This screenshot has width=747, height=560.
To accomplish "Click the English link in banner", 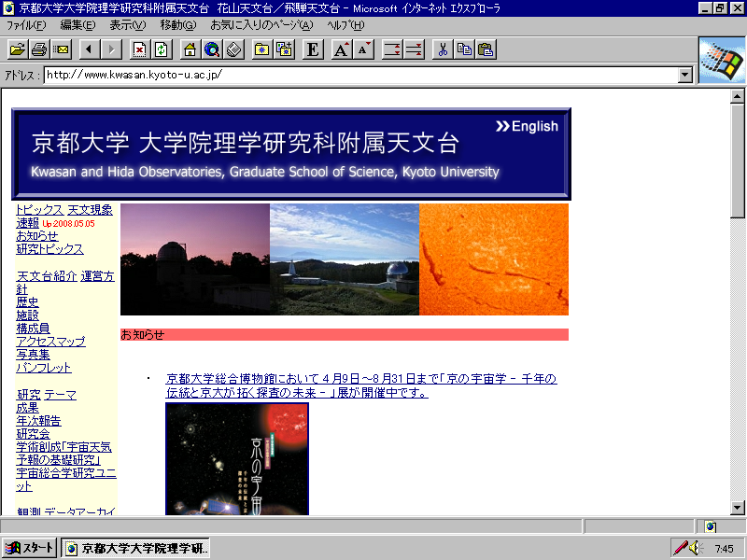I will 528,126.
